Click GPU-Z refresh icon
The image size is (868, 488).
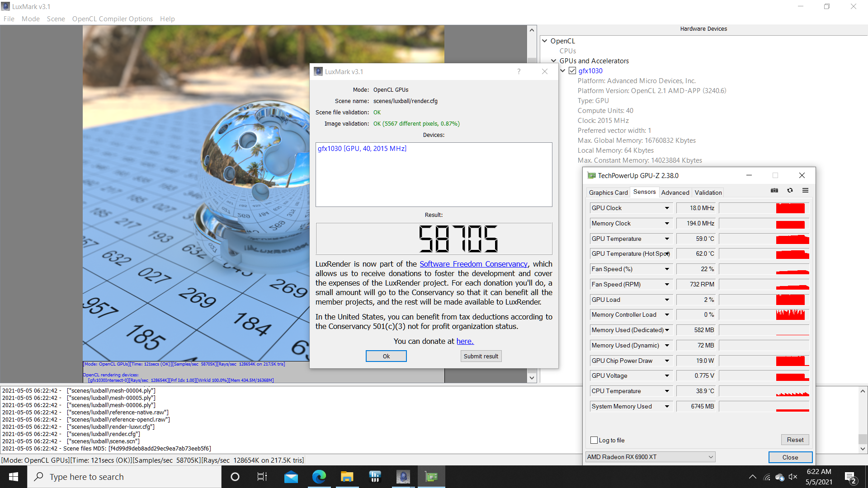point(790,190)
